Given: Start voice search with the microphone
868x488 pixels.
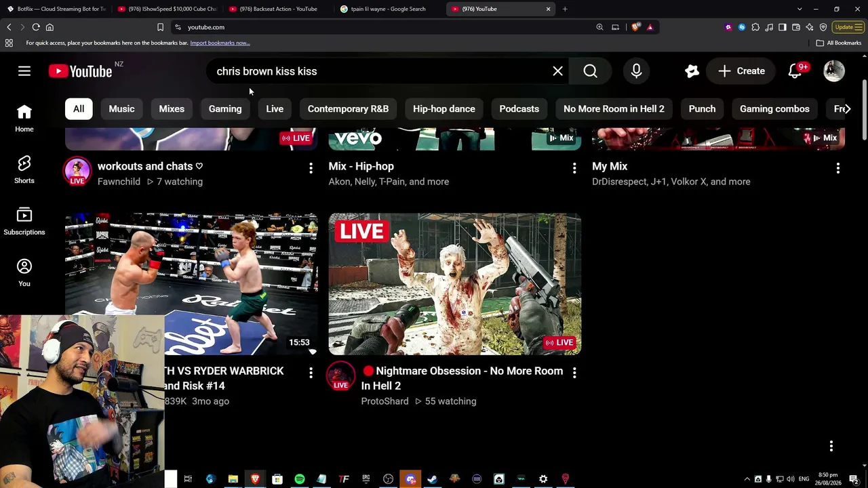Looking at the screenshot, I should (636, 71).
